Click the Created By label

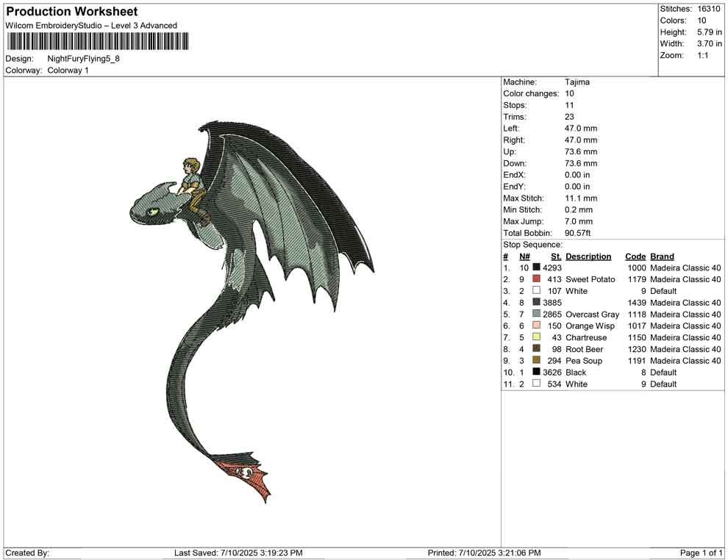(x=27, y=553)
